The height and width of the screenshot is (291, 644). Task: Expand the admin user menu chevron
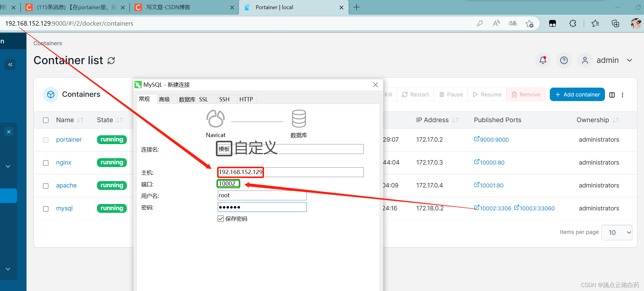click(629, 60)
